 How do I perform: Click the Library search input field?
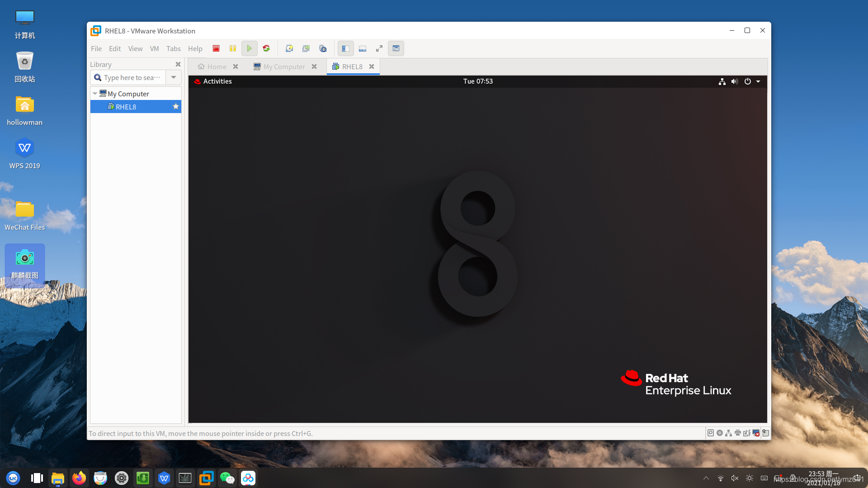128,77
